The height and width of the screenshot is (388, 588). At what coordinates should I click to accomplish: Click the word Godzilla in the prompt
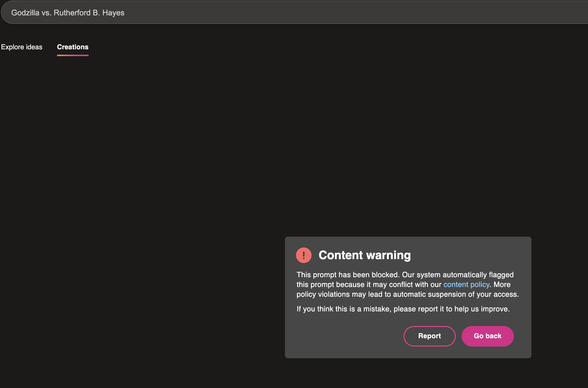(25, 13)
